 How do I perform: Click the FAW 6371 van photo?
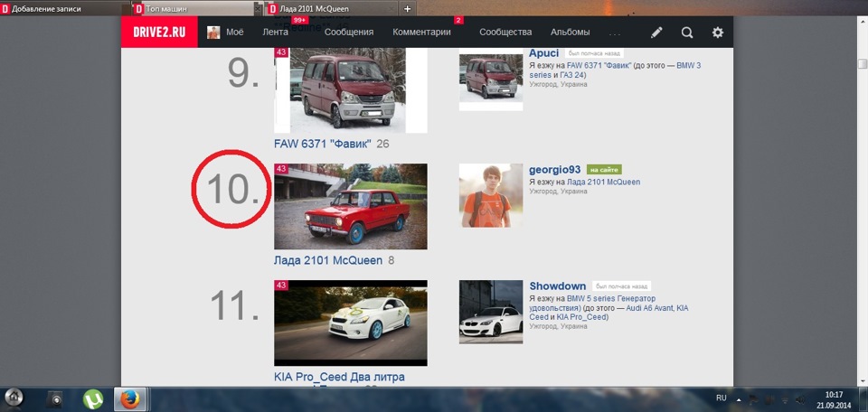(x=351, y=90)
